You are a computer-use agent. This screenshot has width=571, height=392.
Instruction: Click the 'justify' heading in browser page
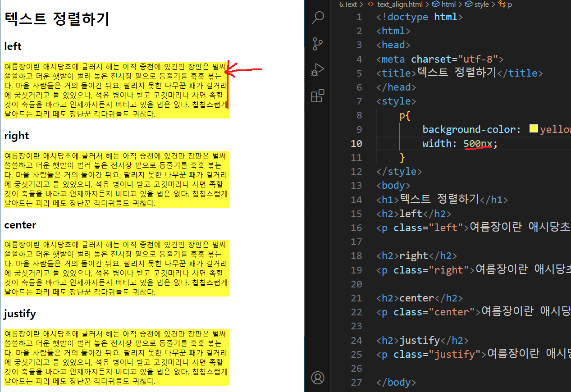[x=20, y=314]
